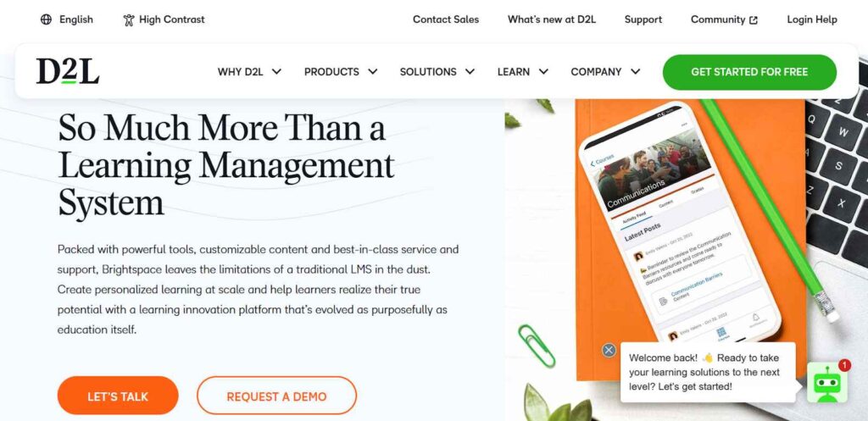Screen dimensions: 868x421
Task: Click the REQUEST A DEMO button
Action: tap(277, 396)
